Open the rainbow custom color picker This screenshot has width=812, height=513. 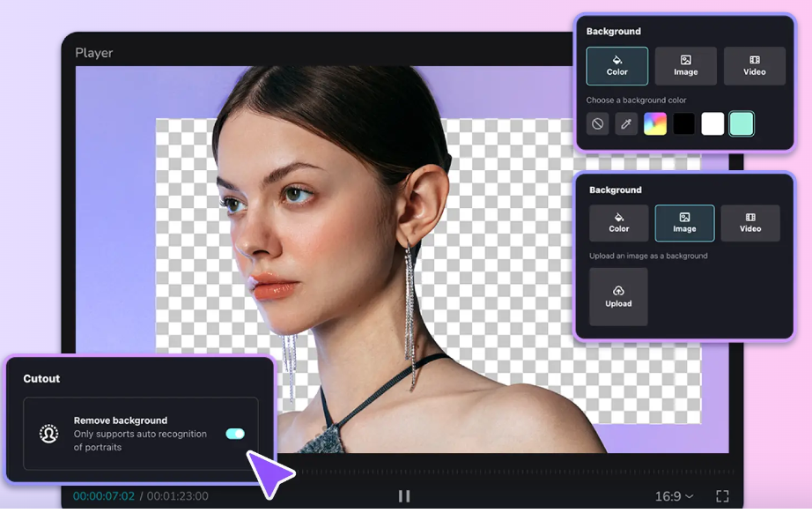pos(655,124)
